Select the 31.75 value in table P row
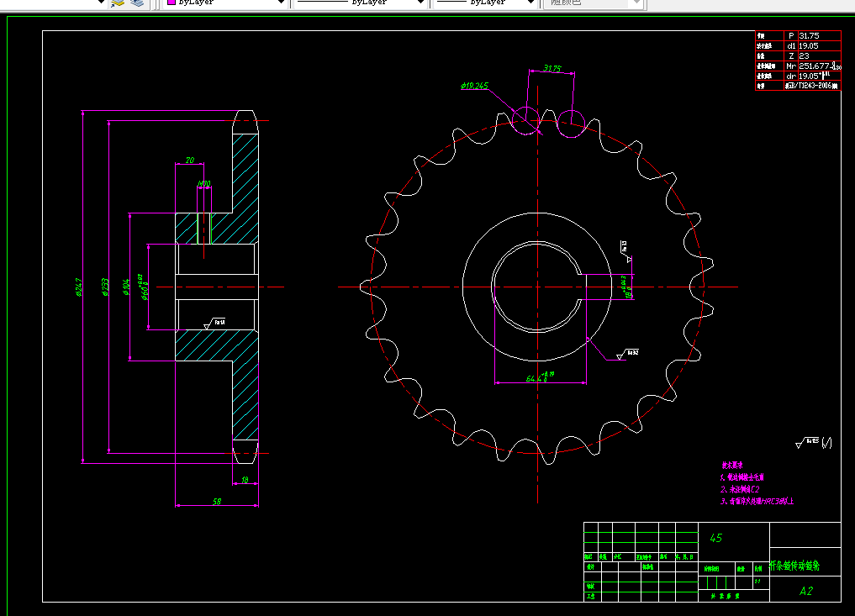The image size is (855, 616). (x=810, y=35)
